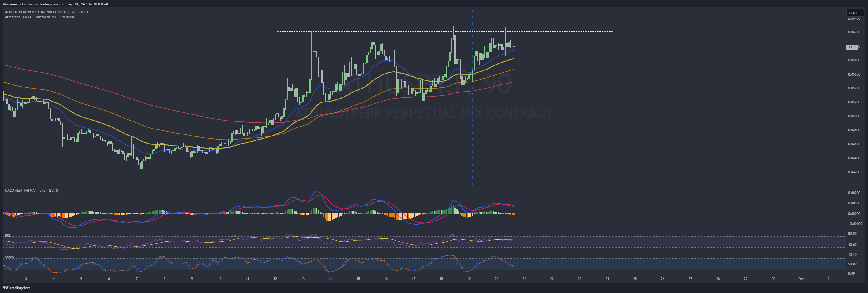
Task: Click date label 18 on time axis
Action: tap(441, 279)
